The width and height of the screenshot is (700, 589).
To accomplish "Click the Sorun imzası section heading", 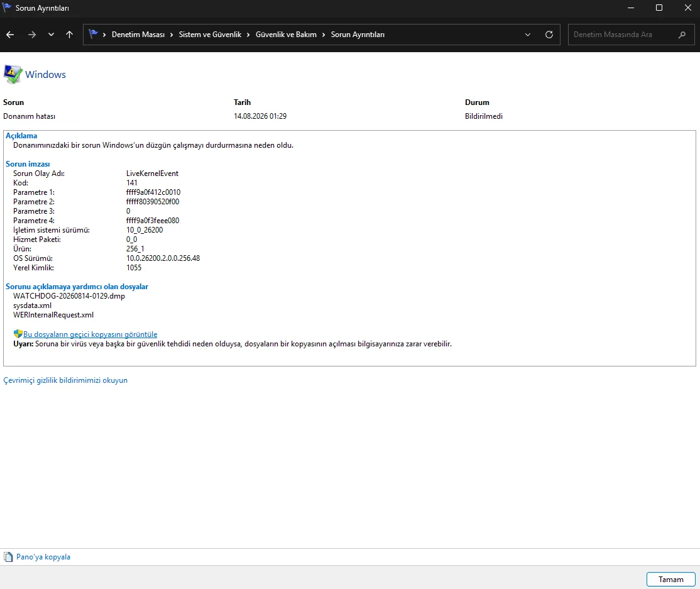I will point(28,164).
